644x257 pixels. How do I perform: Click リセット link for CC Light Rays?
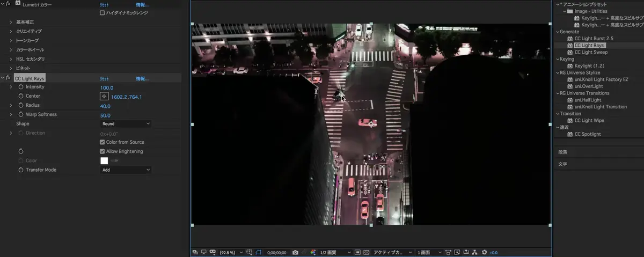tap(105, 79)
